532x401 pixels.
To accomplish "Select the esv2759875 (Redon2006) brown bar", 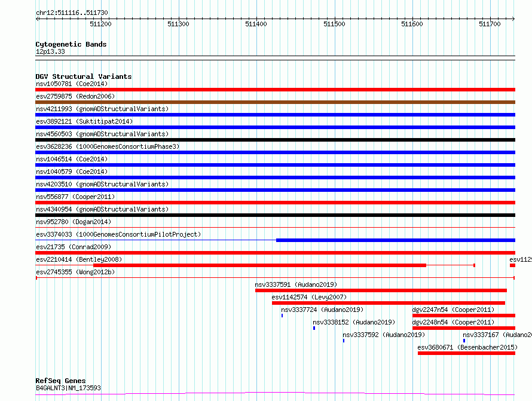I will coord(275,102).
